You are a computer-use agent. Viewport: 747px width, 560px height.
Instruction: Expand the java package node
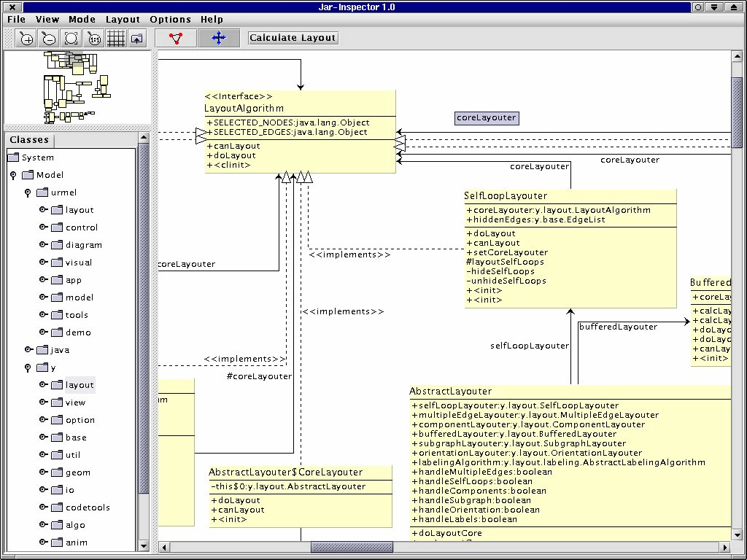click(x=28, y=350)
